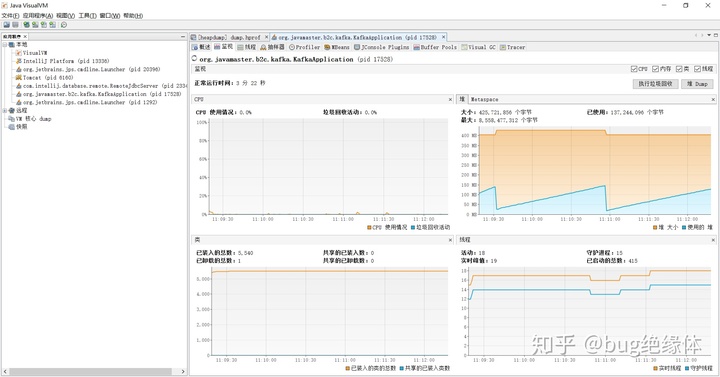This screenshot has height=377, width=720.
Task: Click the second toolbar icon beside Load
Action: (x=15, y=25)
